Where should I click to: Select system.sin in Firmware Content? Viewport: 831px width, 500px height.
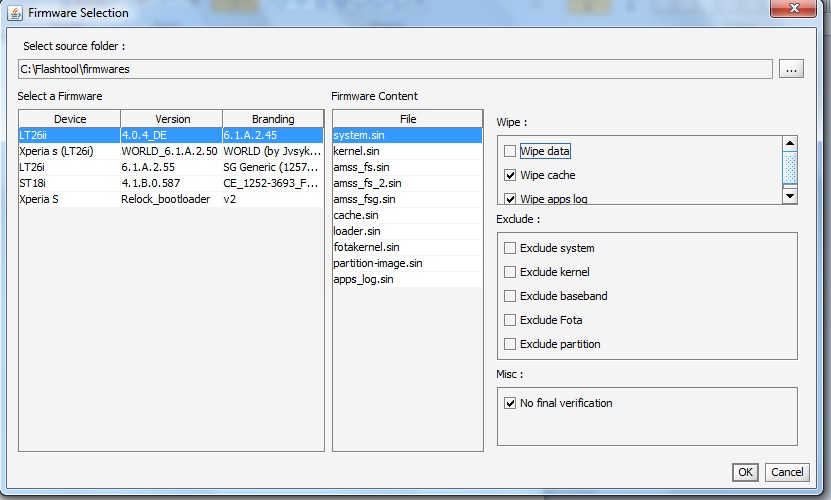click(x=408, y=135)
